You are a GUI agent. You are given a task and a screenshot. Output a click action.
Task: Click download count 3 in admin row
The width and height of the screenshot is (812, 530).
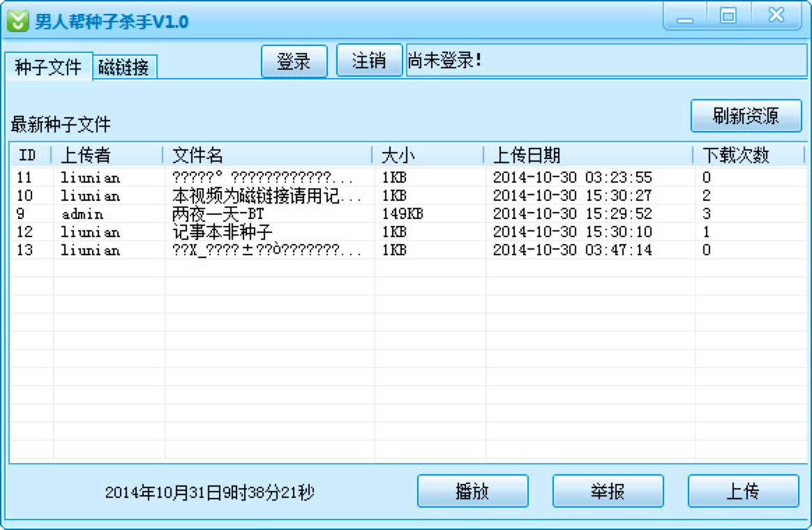click(x=707, y=214)
